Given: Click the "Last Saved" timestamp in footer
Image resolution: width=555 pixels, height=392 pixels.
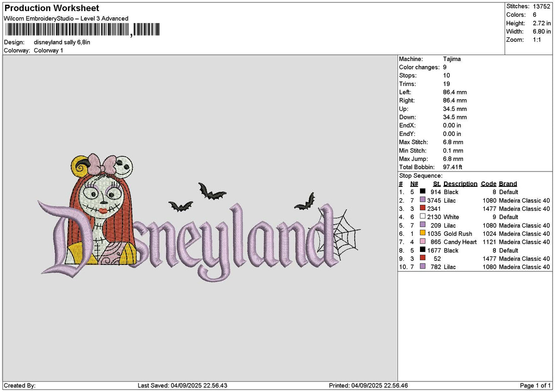Looking at the screenshot, I should tap(182, 386).
